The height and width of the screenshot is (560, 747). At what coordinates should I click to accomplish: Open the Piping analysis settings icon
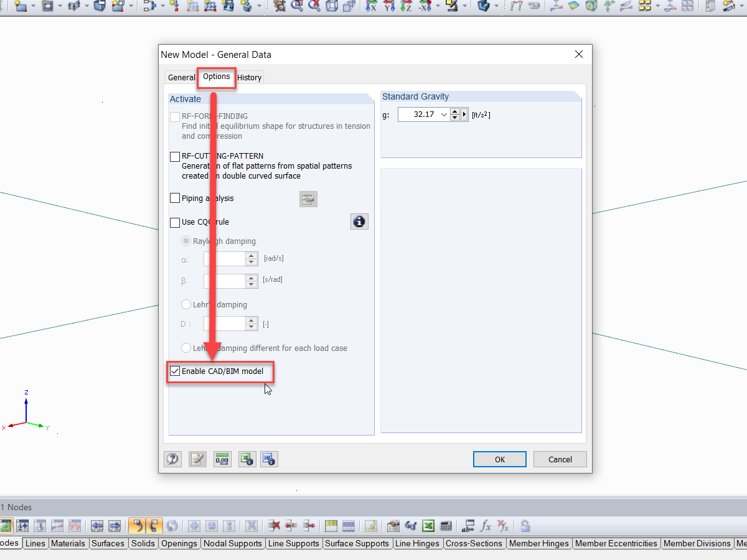(x=308, y=199)
